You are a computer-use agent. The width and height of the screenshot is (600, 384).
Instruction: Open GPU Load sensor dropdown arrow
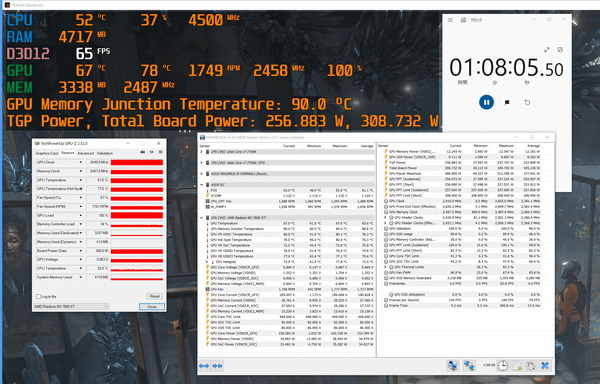pyautogui.click(x=81, y=215)
